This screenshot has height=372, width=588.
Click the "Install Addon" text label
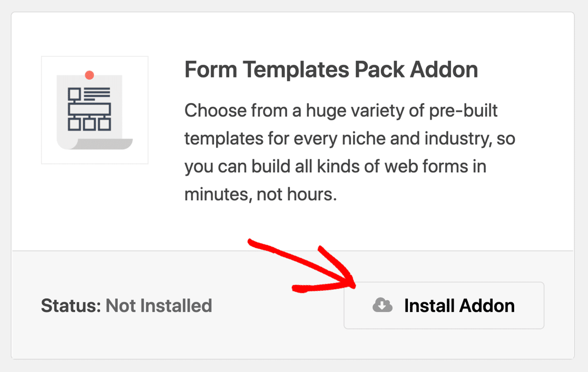(459, 306)
